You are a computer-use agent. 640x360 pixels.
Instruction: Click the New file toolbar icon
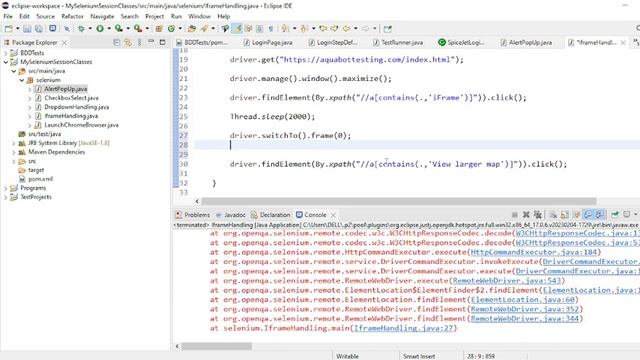9,29
